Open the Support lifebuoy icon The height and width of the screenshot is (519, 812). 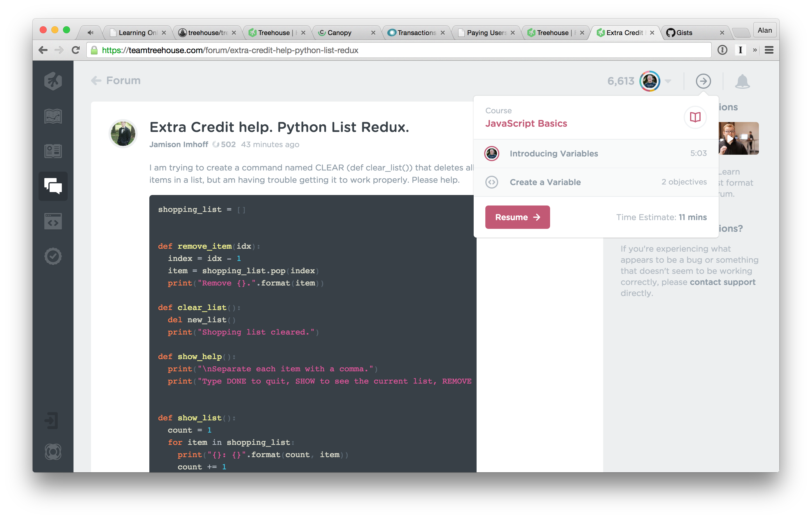tap(53, 452)
